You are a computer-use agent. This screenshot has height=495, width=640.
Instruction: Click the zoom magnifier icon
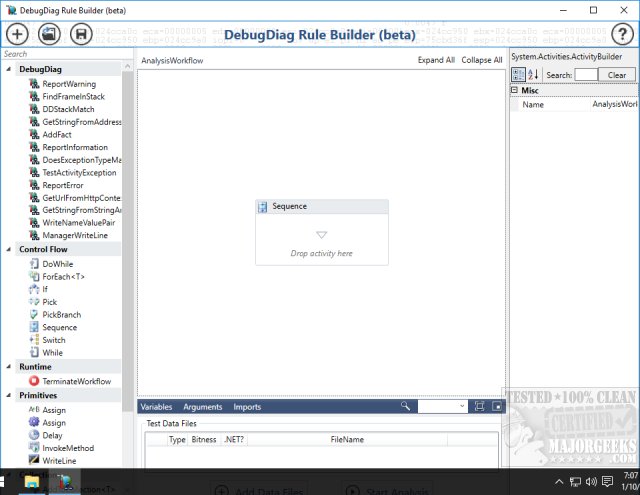point(405,406)
